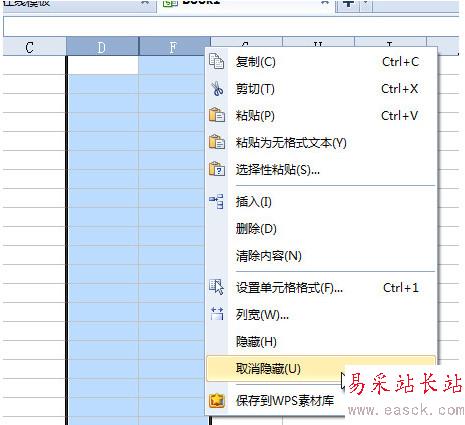Select 粘贴(P) menu entry
Viewport: 465px width, 425px height.
[x=321, y=116]
